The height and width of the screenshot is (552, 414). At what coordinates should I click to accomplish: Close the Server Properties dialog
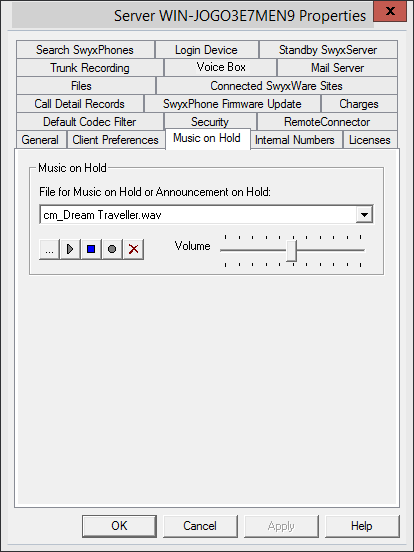click(390, 11)
